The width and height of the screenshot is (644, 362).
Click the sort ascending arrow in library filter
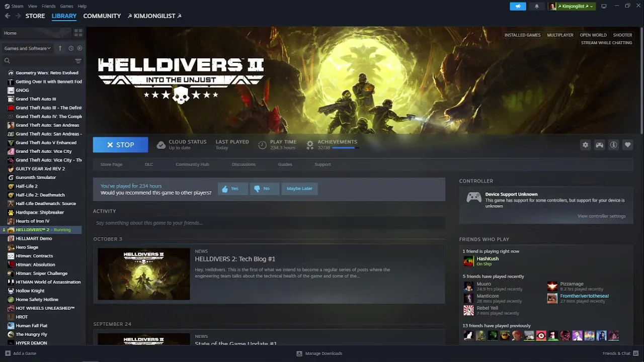click(60, 48)
